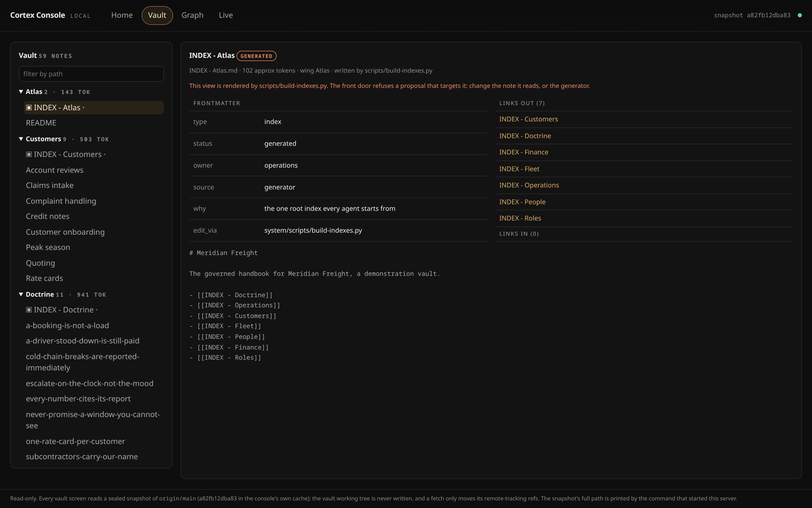The width and height of the screenshot is (812, 508).
Task: Follow the INDEX - Doctrine outgoing link
Action: tap(525, 136)
